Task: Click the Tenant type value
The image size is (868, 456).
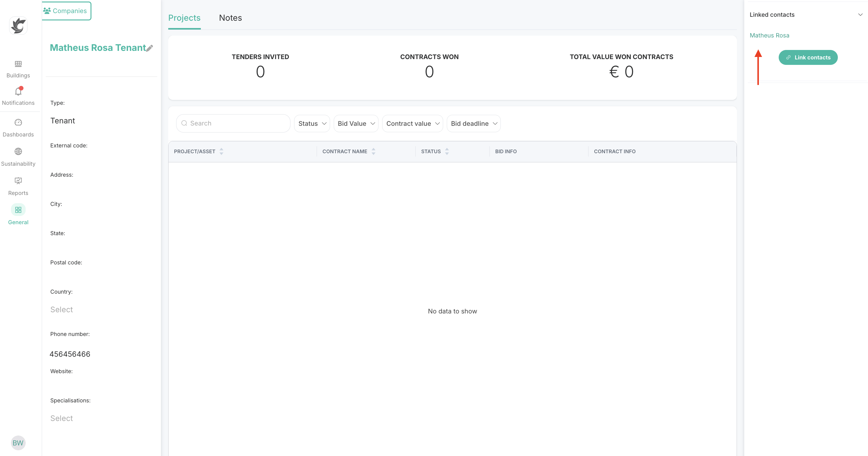Action: pyautogui.click(x=63, y=121)
